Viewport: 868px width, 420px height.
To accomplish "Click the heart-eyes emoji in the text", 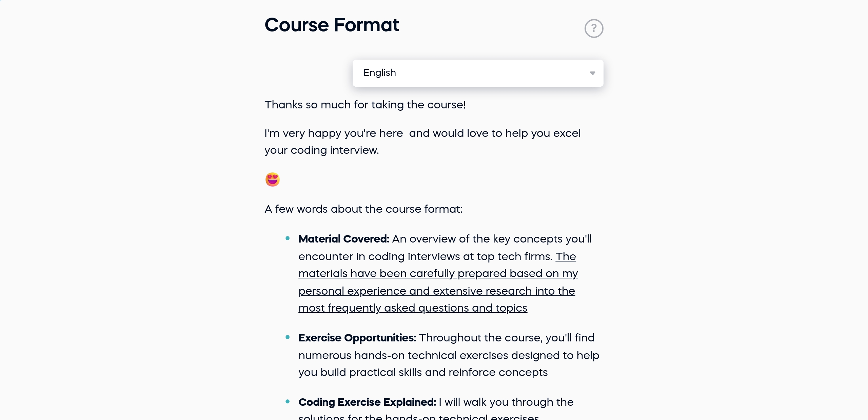I will [272, 179].
